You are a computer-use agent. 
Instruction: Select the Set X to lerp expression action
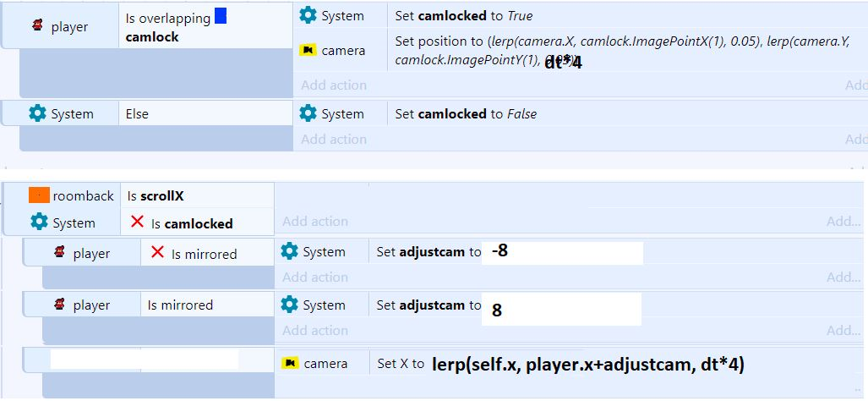tap(560, 364)
